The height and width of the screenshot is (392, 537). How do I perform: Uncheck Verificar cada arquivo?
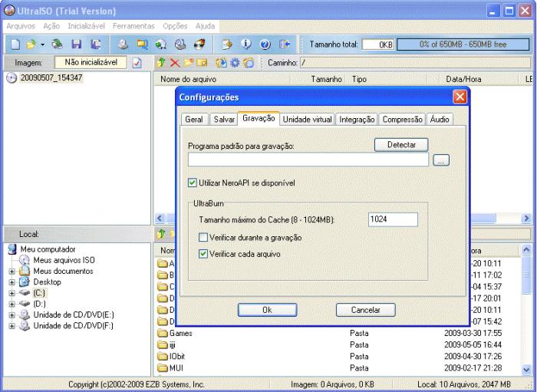(x=203, y=254)
